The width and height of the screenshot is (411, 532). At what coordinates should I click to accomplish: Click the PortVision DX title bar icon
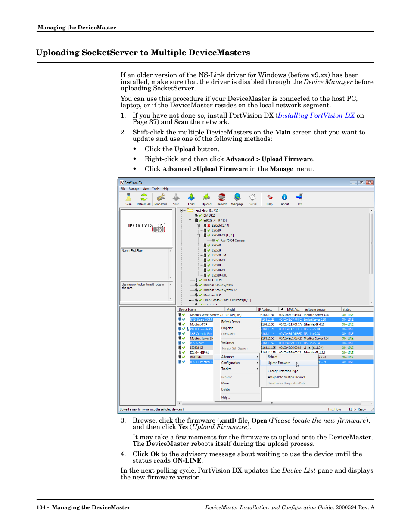pyautogui.click(x=121, y=183)
